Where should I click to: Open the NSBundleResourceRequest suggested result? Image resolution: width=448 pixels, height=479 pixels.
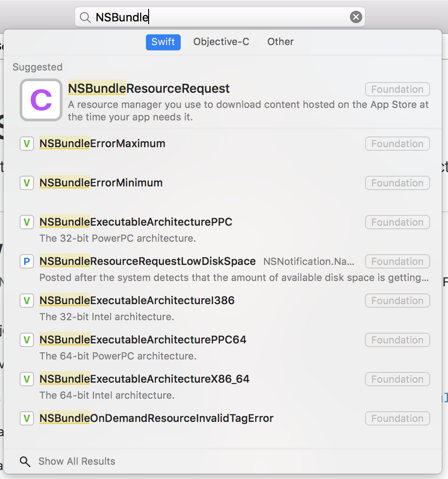pos(223,100)
